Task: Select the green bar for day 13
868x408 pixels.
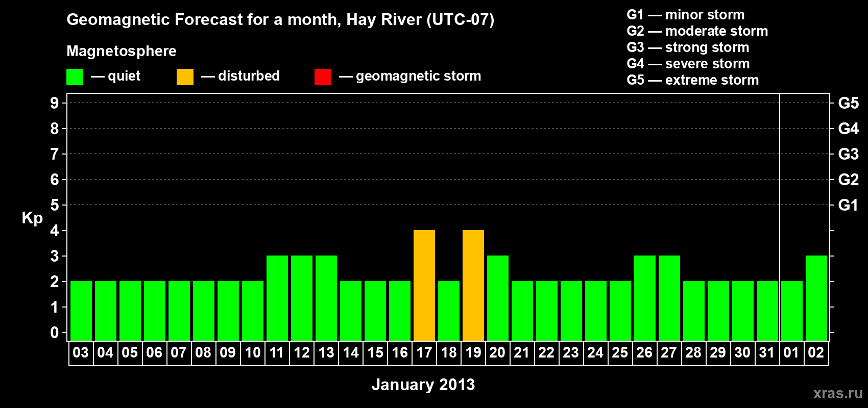Action: pyautogui.click(x=326, y=298)
